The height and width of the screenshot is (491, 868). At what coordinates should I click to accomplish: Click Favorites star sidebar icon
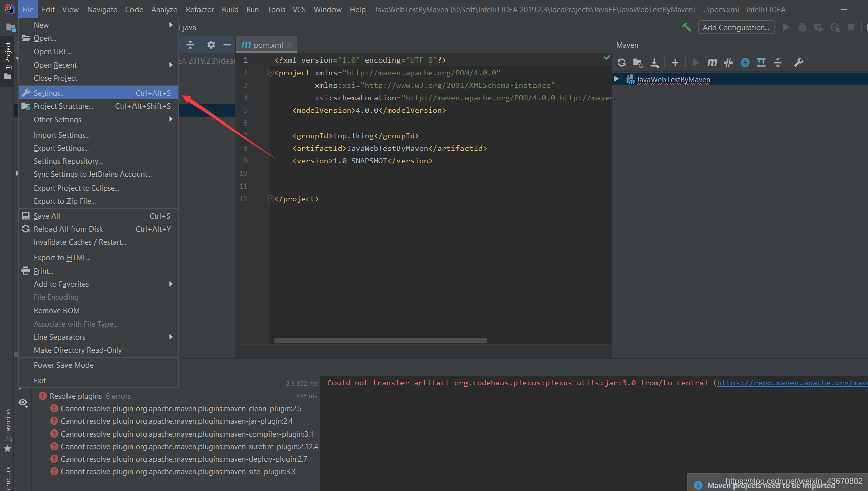click(x=7, y=449)
